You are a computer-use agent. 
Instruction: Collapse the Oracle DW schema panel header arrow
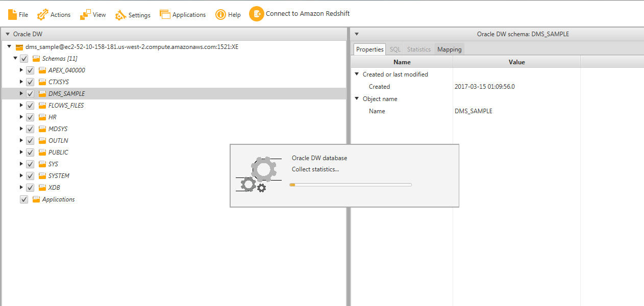click(357, 34)
